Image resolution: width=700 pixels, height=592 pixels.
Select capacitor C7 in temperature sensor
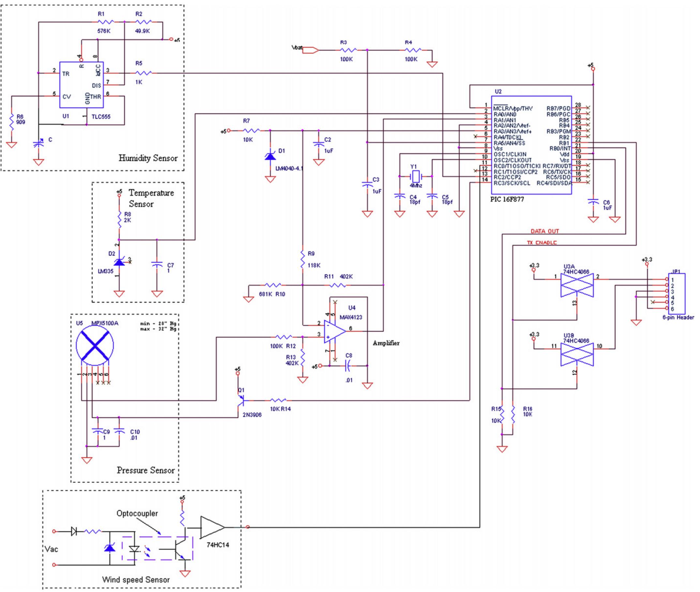point(157,265)
